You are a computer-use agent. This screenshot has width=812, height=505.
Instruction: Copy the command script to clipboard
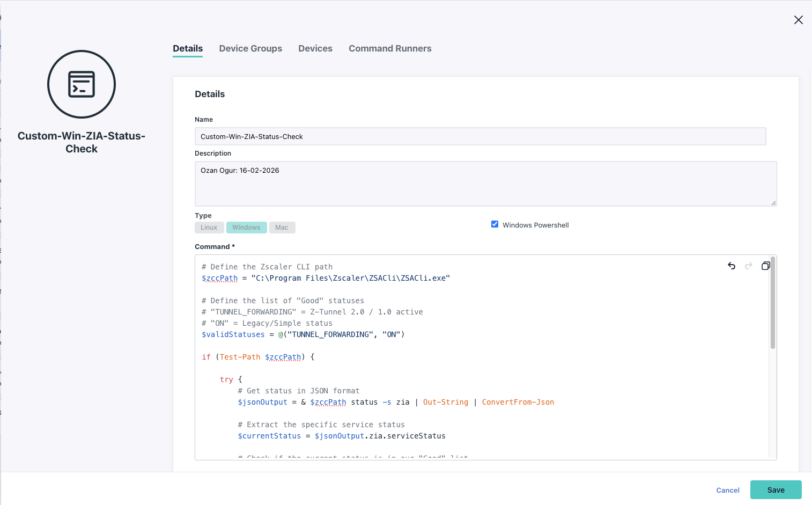765,266
